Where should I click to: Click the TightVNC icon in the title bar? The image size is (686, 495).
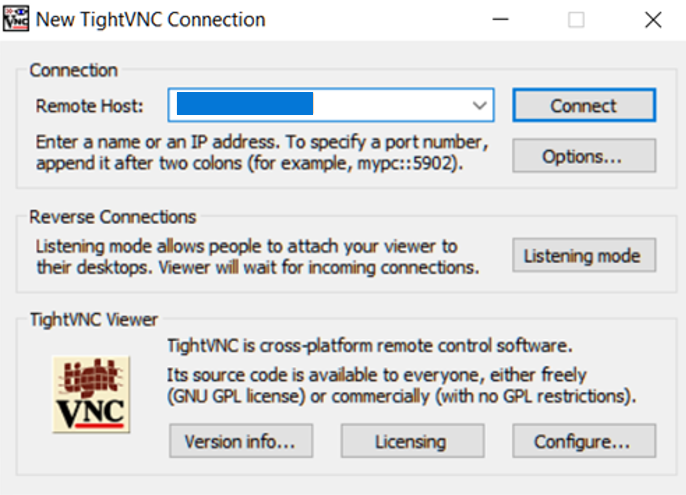pos(17,19)
